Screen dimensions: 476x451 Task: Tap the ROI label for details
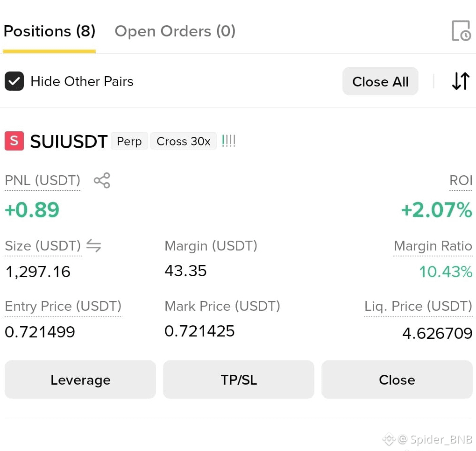point(461,180)
